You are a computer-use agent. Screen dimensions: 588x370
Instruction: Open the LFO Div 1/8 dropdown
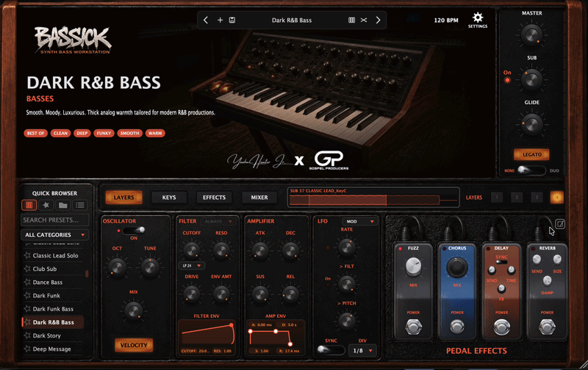point(362,350)
